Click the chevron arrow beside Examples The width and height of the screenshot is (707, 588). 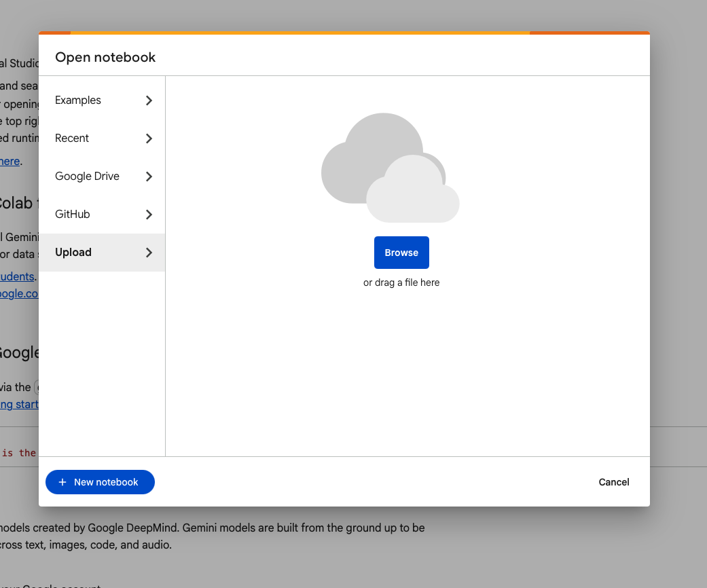click(149, 100)
